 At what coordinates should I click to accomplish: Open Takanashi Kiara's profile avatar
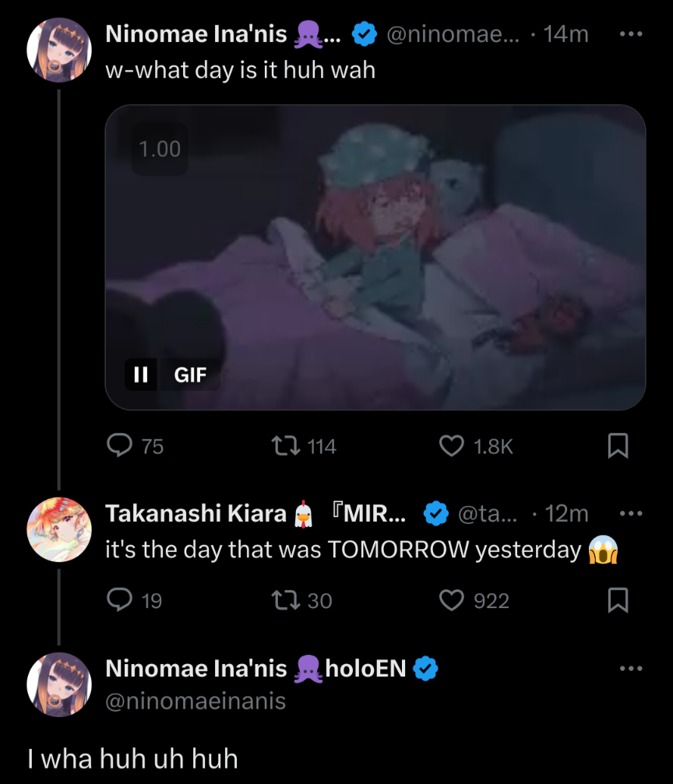point(59,530)
